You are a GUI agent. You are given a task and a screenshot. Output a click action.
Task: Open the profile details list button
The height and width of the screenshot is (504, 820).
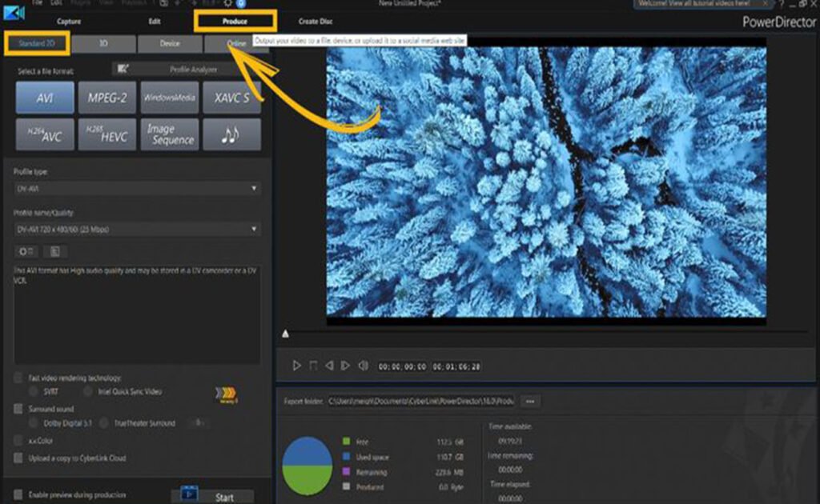pos(55,252)
